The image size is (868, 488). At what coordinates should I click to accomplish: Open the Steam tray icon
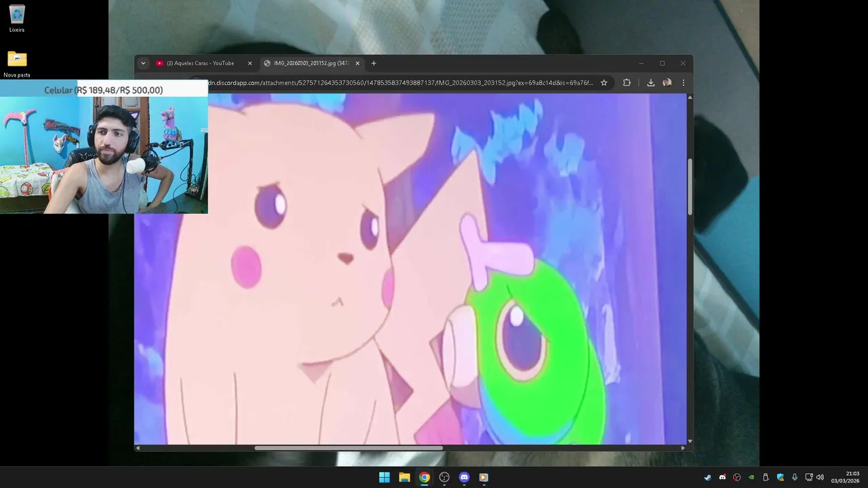[x=708, y=477]
